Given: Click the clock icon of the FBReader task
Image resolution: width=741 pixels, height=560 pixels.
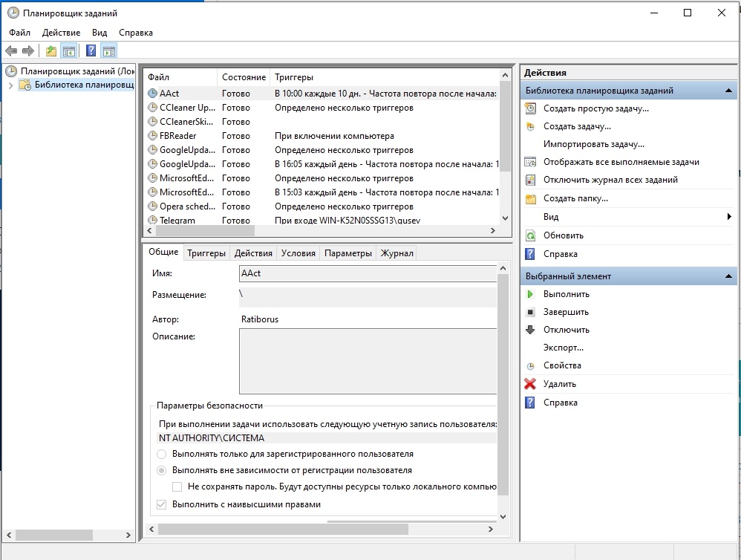Looking at the screenshot, I should click(152, 136).
